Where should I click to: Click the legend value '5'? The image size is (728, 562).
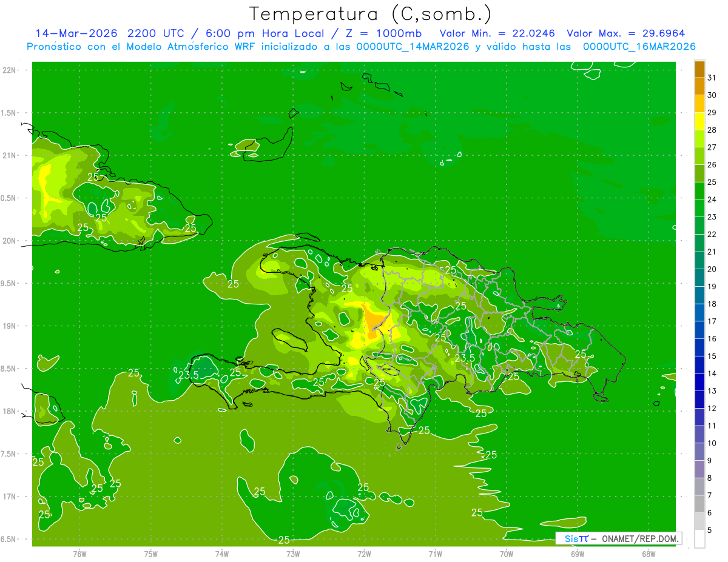[710, 530]
